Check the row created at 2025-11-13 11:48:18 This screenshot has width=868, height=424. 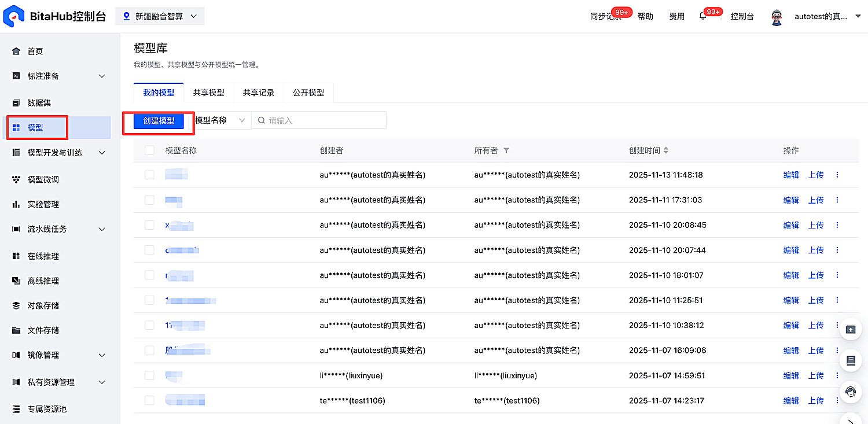(x=150, y=175)
